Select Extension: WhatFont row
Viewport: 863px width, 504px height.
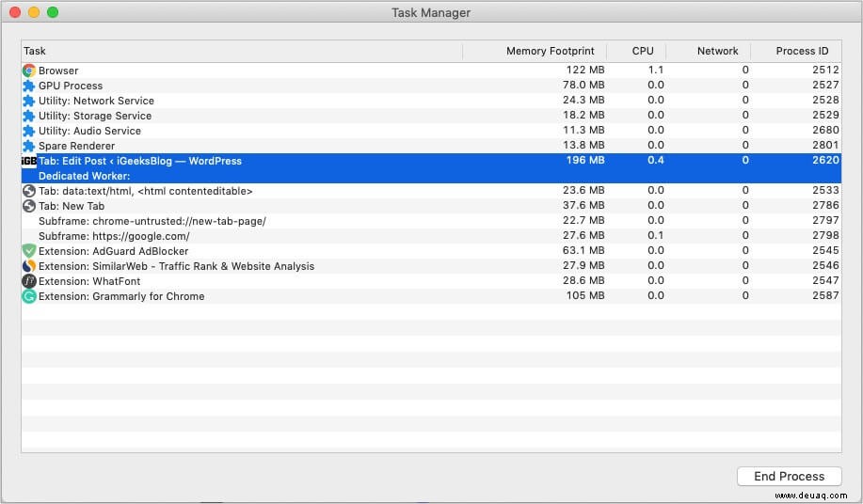point(431,281)
